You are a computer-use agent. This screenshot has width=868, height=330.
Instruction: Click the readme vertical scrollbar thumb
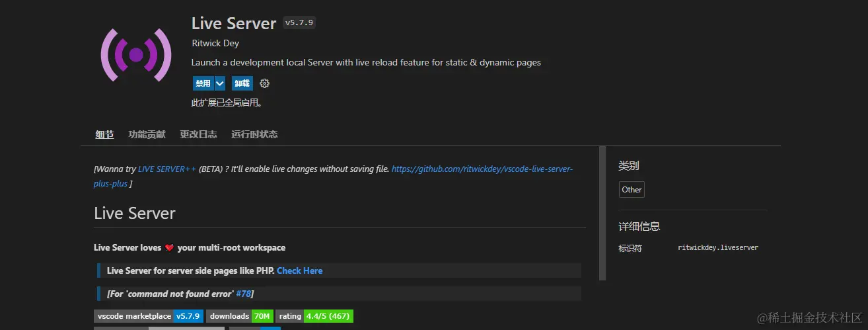click(602, 213)
